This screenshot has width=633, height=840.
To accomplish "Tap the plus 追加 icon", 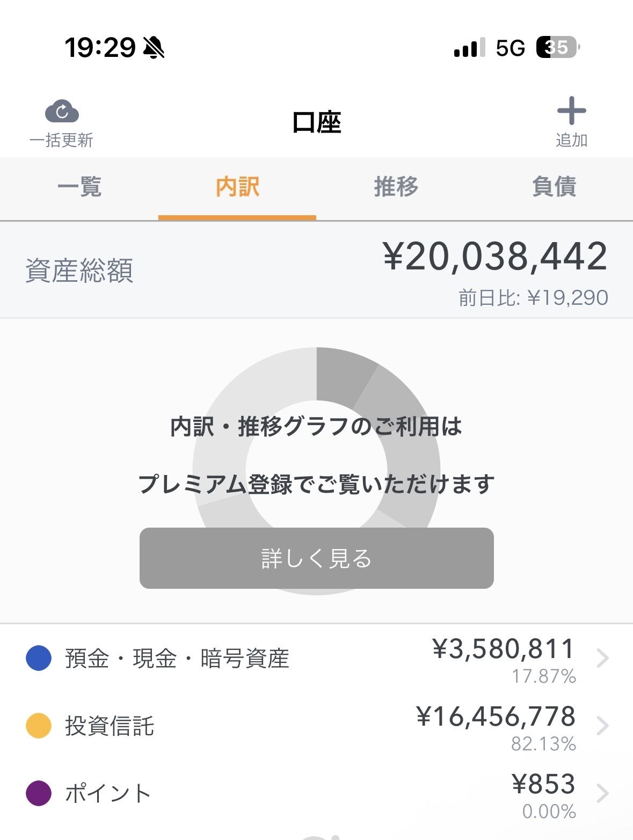I will [571, 111].
